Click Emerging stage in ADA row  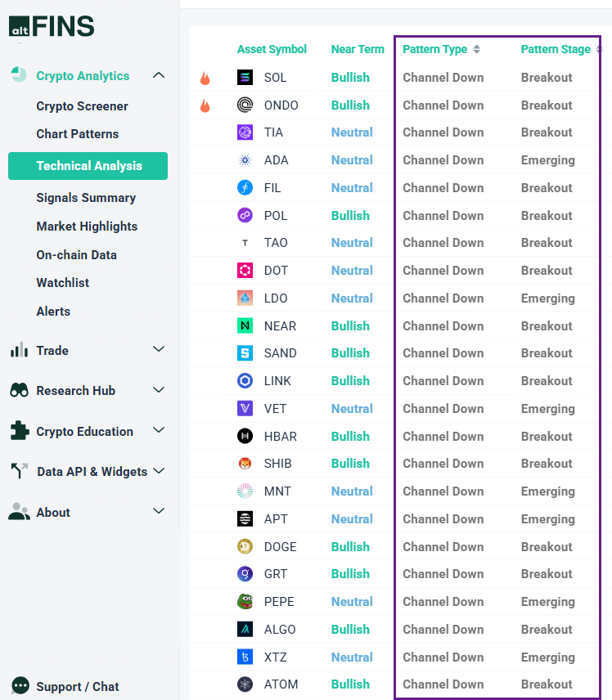[547, 160]
